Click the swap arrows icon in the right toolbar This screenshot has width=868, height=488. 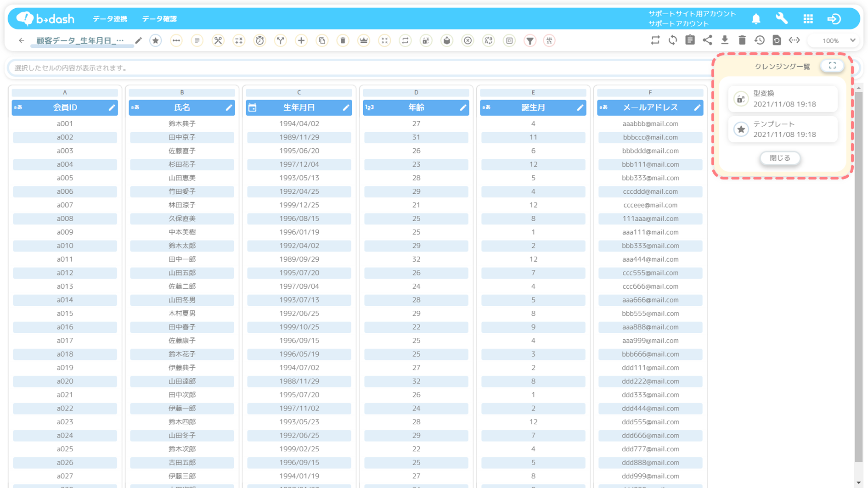point(655,40)
